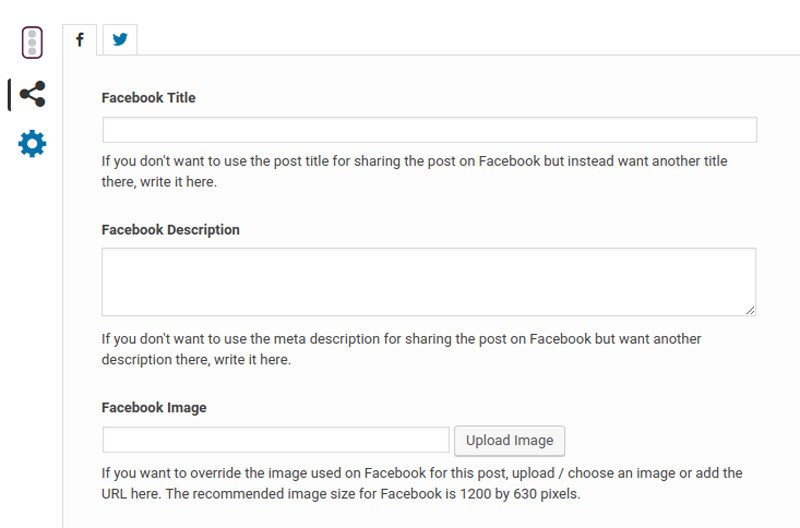Screen dimensions: 800x528
Task: Click the override image help text paragraph
Action: click(422, 484)
